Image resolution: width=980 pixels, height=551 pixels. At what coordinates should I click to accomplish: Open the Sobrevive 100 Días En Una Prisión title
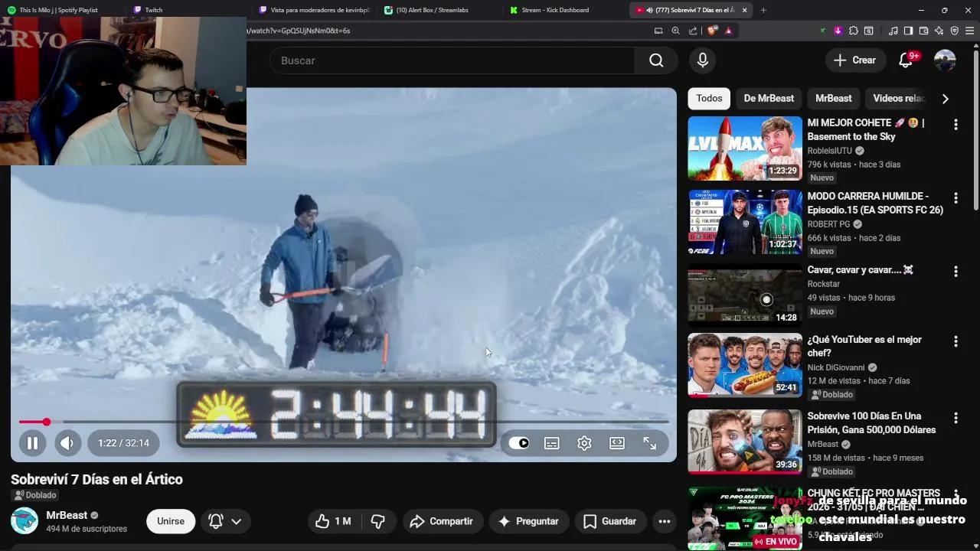[871, 423]
